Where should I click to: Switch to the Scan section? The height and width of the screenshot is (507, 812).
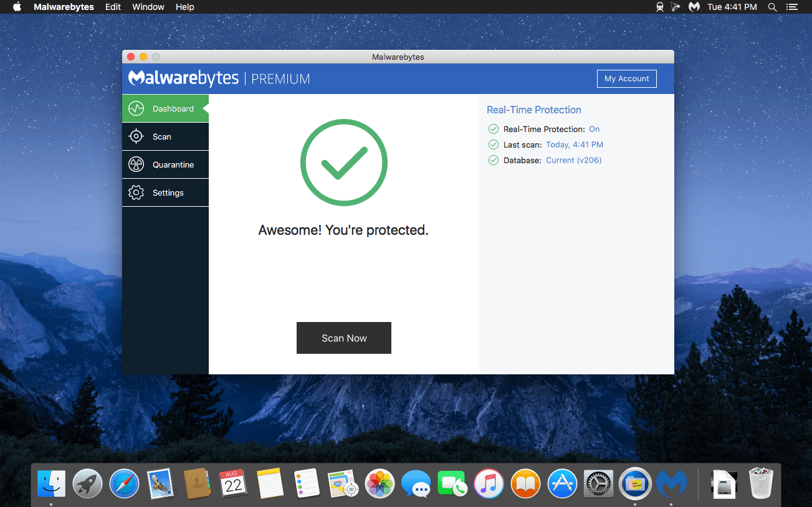point(165,136)
